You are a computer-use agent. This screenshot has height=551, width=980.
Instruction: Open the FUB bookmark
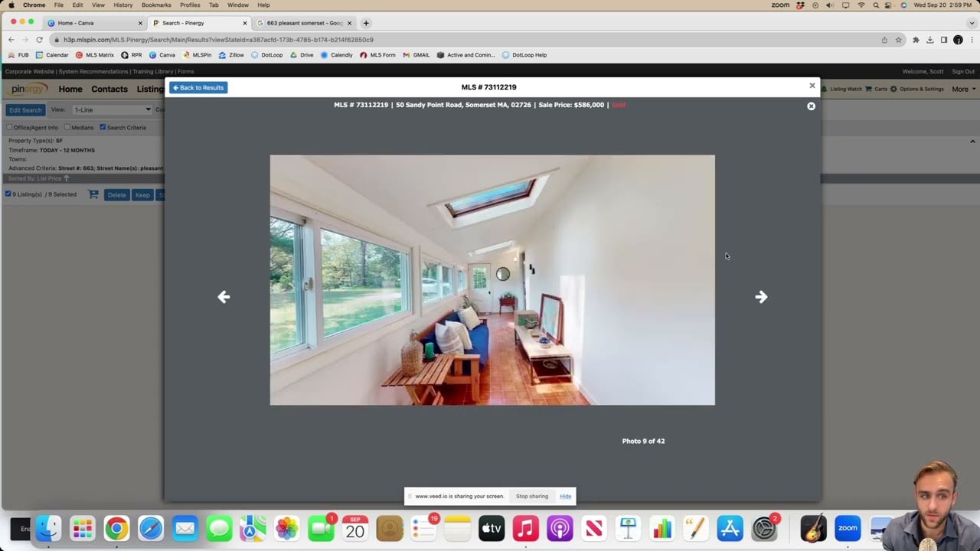tap(18, 55)
